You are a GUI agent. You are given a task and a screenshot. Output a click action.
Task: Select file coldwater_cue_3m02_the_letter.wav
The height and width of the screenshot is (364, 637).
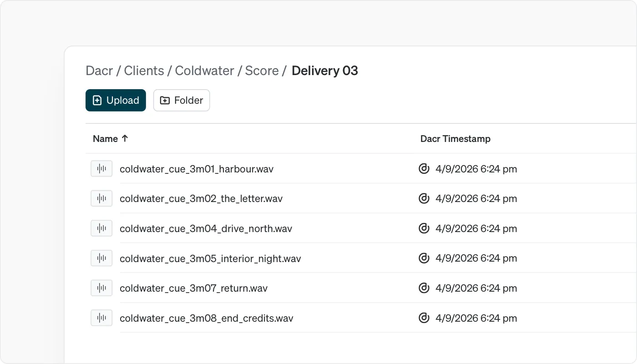(201, 199)
